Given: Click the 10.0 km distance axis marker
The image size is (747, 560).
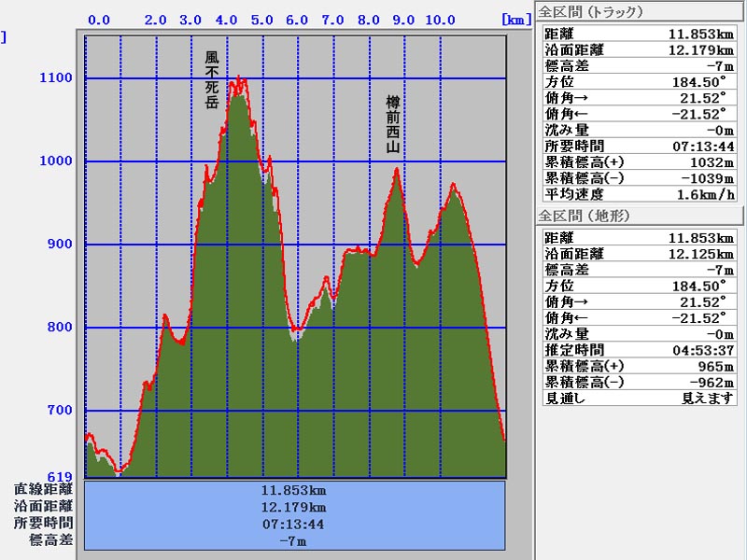Looking at the screenshot, I should coord(439,21).
